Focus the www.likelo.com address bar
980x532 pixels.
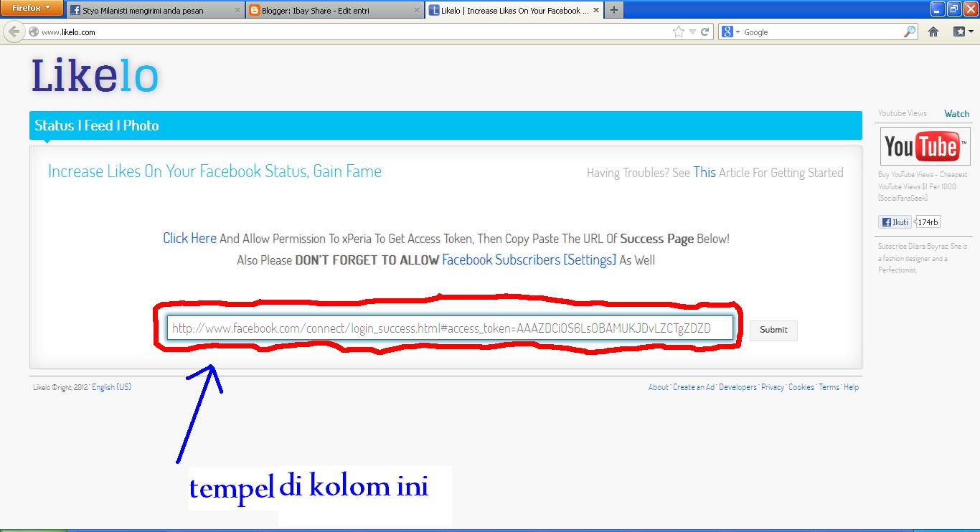(352, 32)
